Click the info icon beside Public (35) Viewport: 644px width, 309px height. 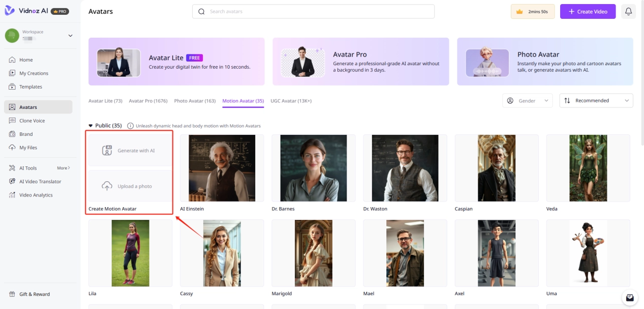click(x=131, y=126)
